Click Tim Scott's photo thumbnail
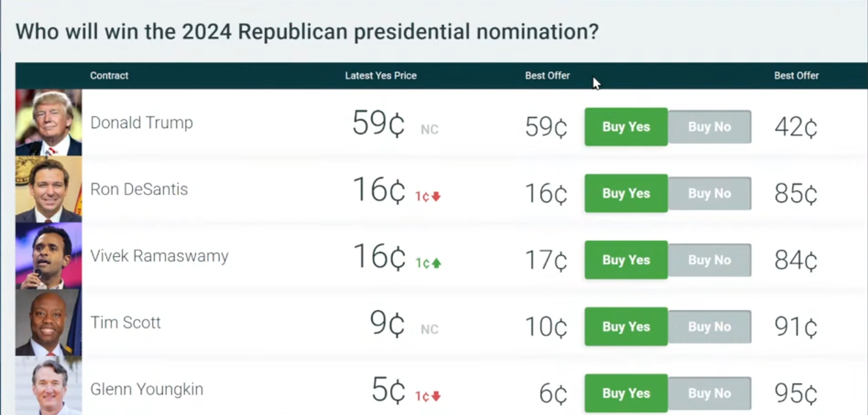Screen dimensions: 868x415 (x=49, y=322)
